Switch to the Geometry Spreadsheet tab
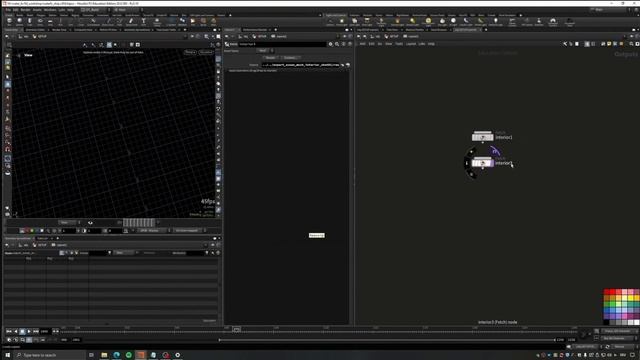Screen dimensions: 640x360 coord(18,238)
